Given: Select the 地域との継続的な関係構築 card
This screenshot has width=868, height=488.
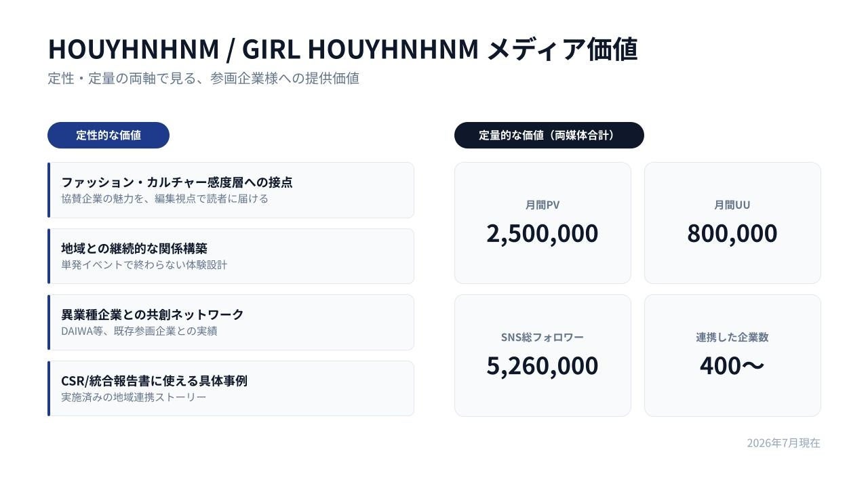Looking at the screenshot, I should [x=231, y=256].
